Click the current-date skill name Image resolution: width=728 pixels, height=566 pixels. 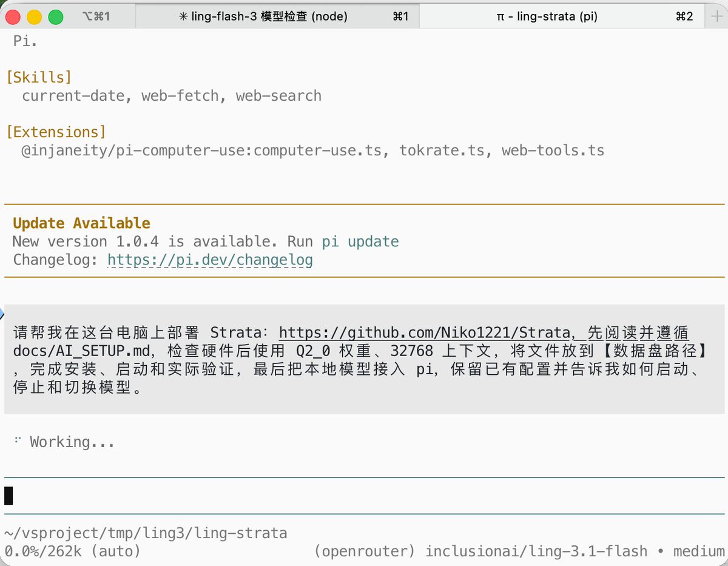click(x=73, y=96)
